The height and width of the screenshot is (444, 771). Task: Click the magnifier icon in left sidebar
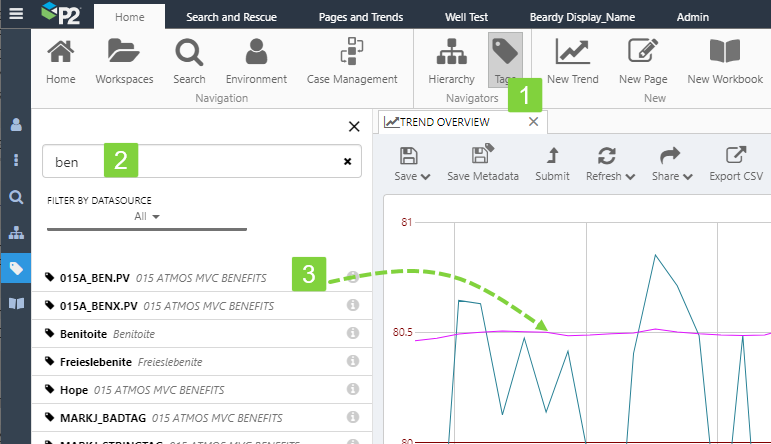[16, 197]
